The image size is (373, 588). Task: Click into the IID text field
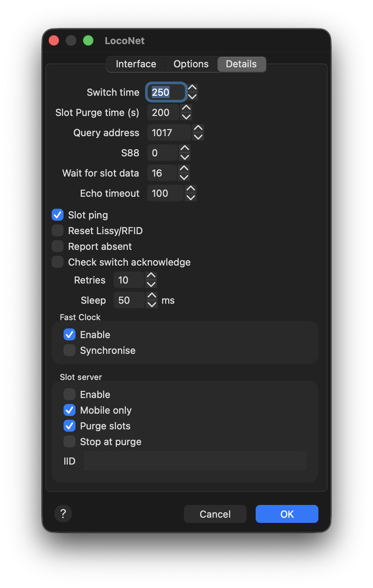195,461
